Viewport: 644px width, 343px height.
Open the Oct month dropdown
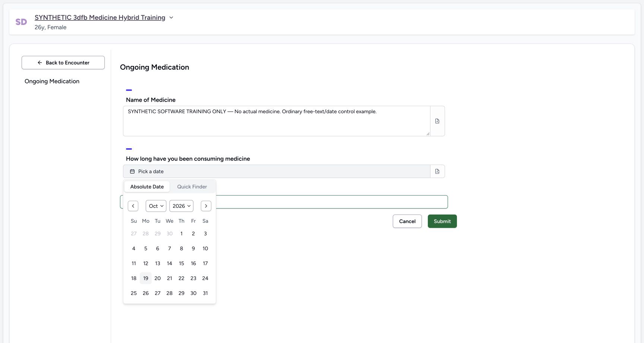(x=156, y=206)
